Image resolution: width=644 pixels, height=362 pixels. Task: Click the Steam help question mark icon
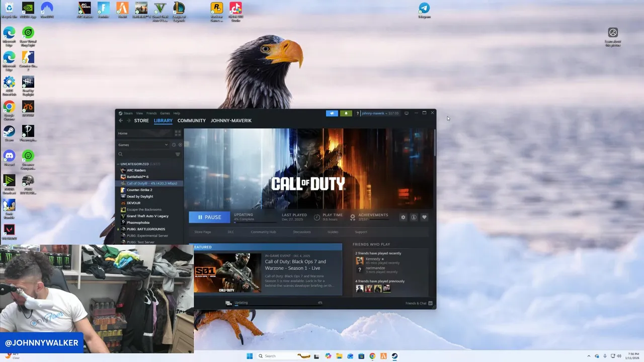coord(358,114)
